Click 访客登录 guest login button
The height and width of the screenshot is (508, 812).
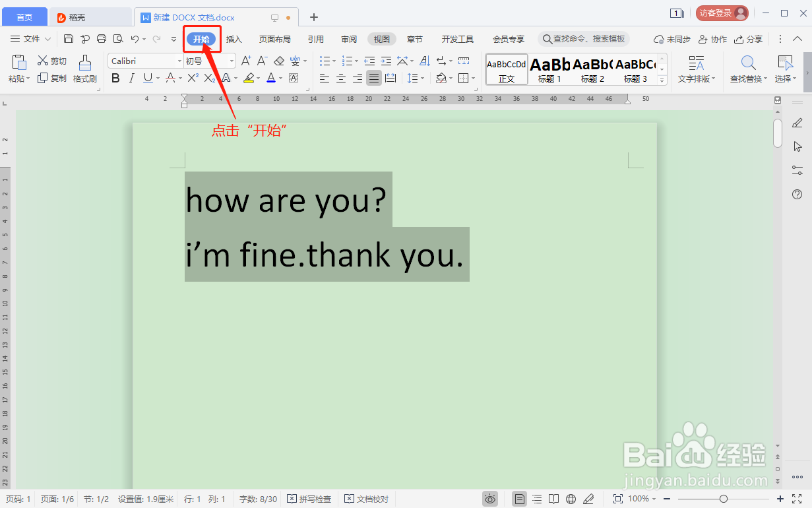point(722,13)
